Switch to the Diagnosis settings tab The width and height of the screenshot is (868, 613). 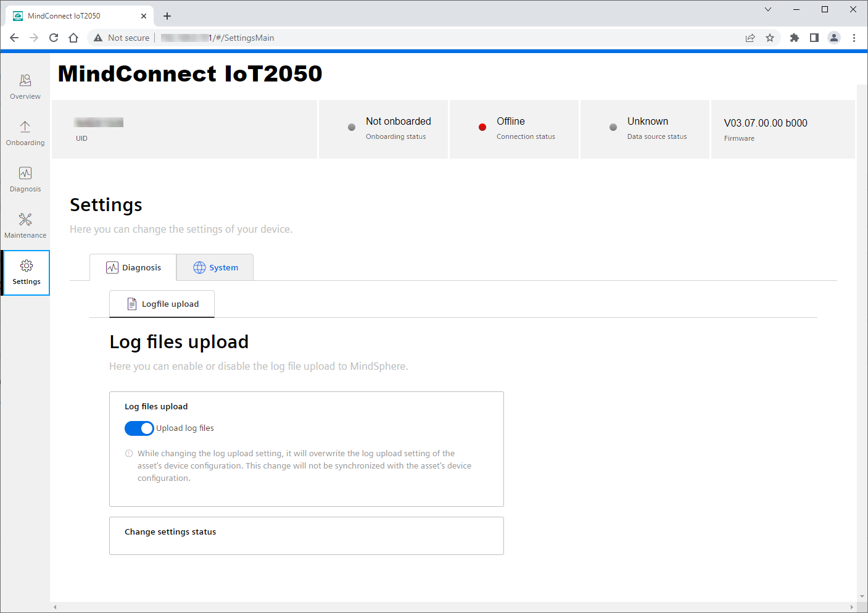pyautogui.click(x=133, y=267)
